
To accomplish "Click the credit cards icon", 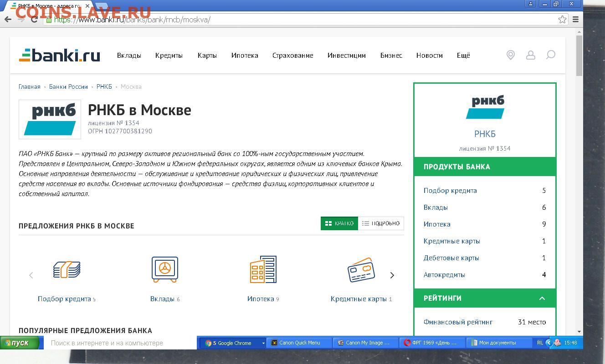I will (x=361, y=270).
